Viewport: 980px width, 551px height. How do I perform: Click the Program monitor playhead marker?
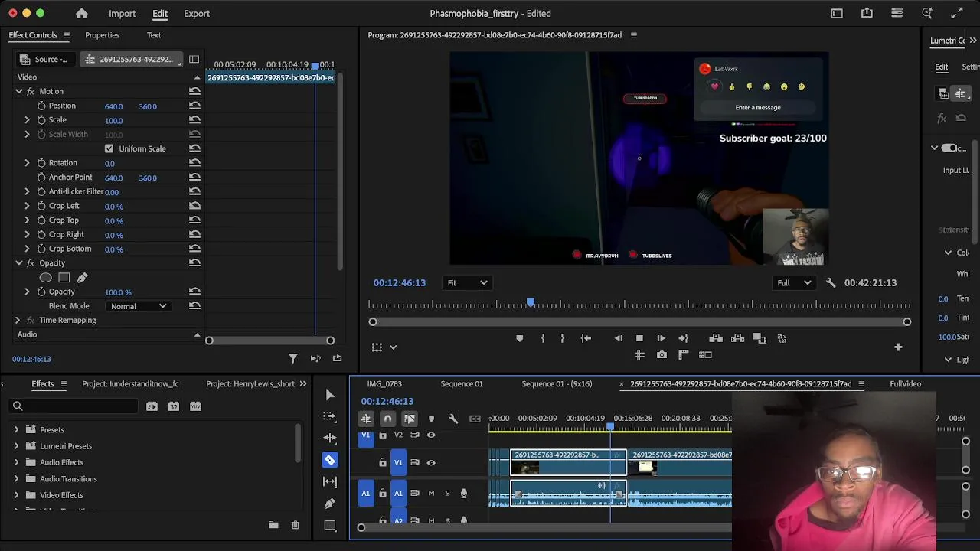pyautogui.click(x=531, y=303)
